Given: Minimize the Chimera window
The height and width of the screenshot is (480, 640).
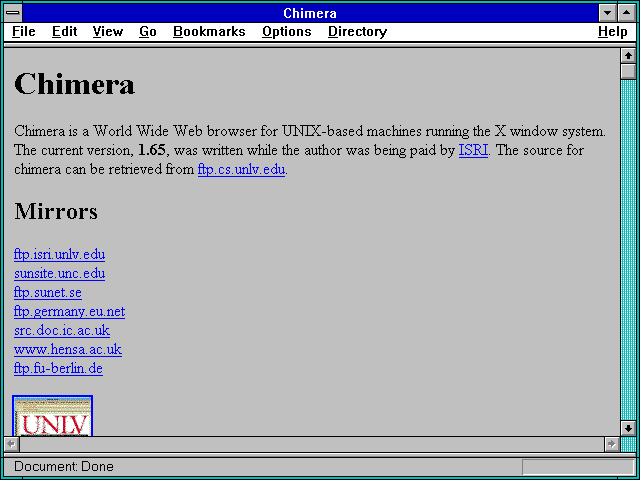Looking at the screenshot, I should (607, 13).
